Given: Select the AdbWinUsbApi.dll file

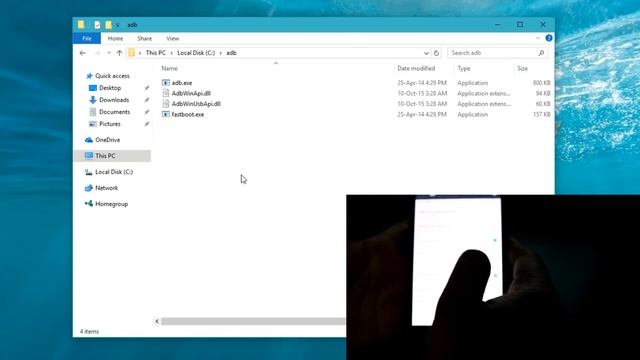Looking at the screenshot, I should click(x=196, y=104).
